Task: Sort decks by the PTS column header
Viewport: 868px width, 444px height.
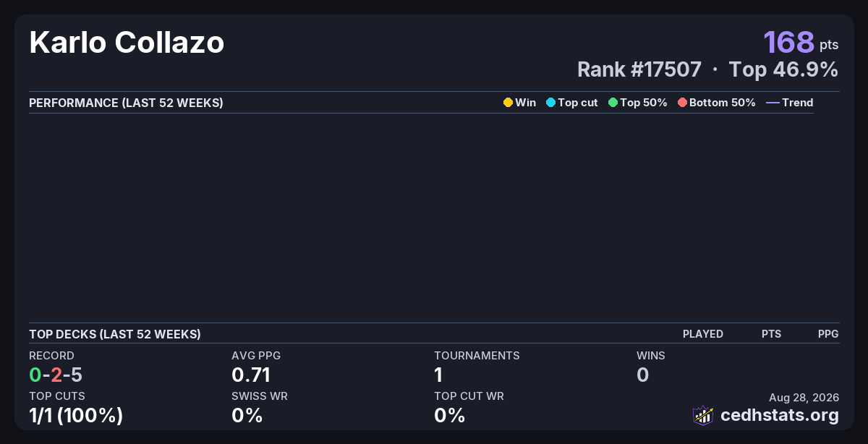Action: click(771, 334)
